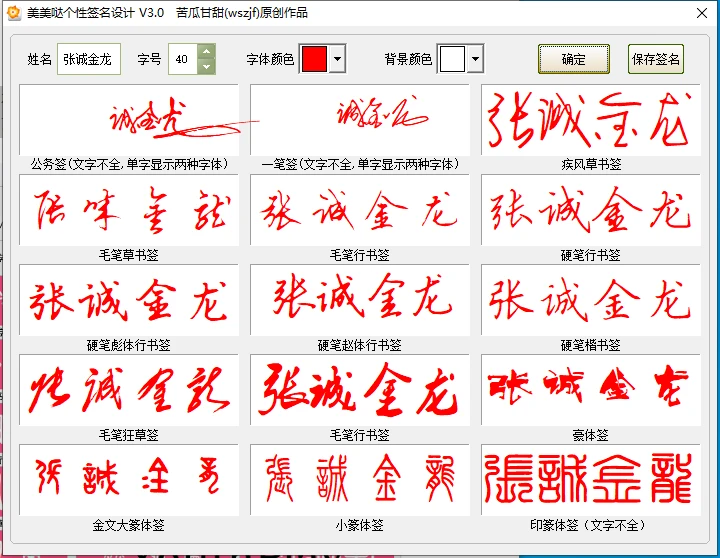The image size is (720, 558).
Task: Select the 硬笔行书签 signature preview
Action: [590, 210]
